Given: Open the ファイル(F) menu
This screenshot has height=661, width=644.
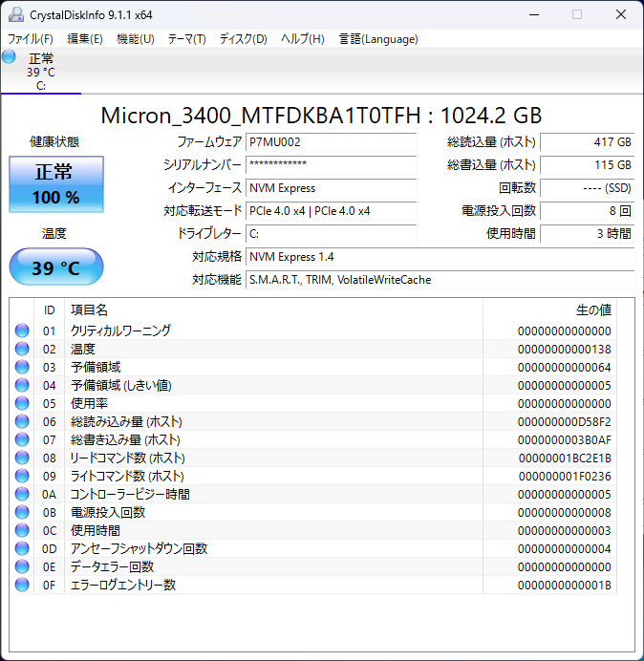Looking at the screenshot, I should click(x=31, y=39).
